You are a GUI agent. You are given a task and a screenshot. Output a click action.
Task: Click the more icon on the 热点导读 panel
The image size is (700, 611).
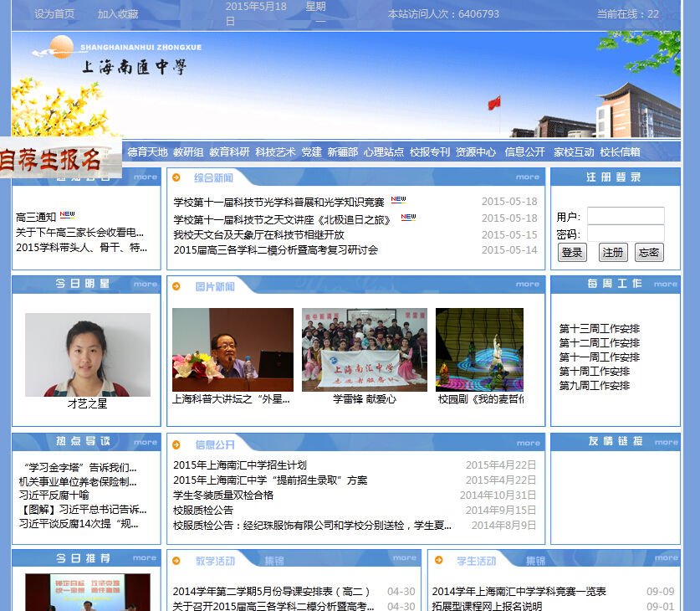(x=145, y=442)
